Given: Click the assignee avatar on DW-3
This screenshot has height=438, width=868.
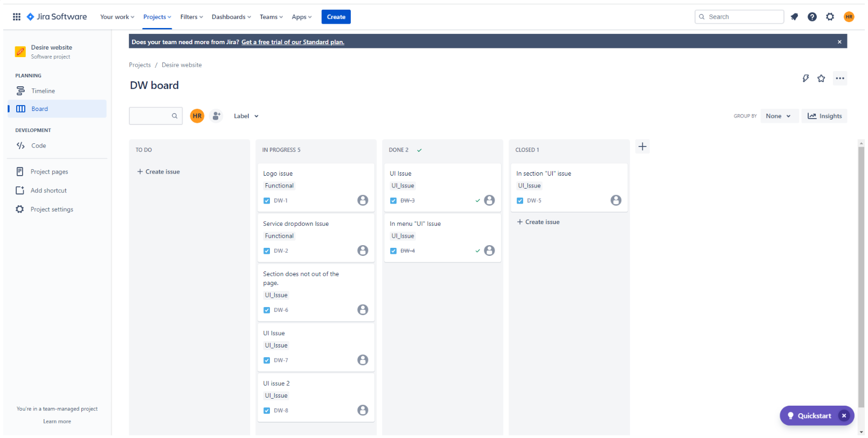Looking at the screenshot, I should point(489,200).
